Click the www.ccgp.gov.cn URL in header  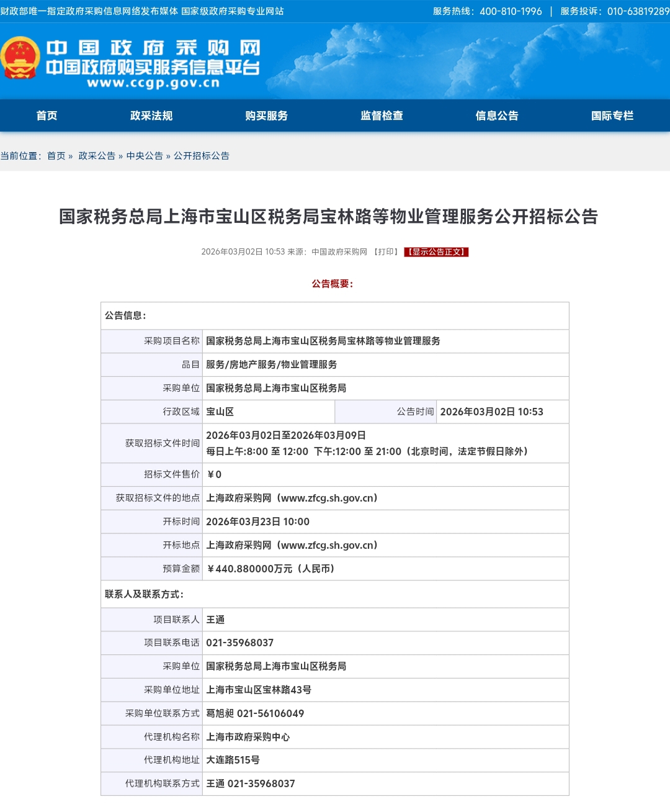click(x=153, y=83)
